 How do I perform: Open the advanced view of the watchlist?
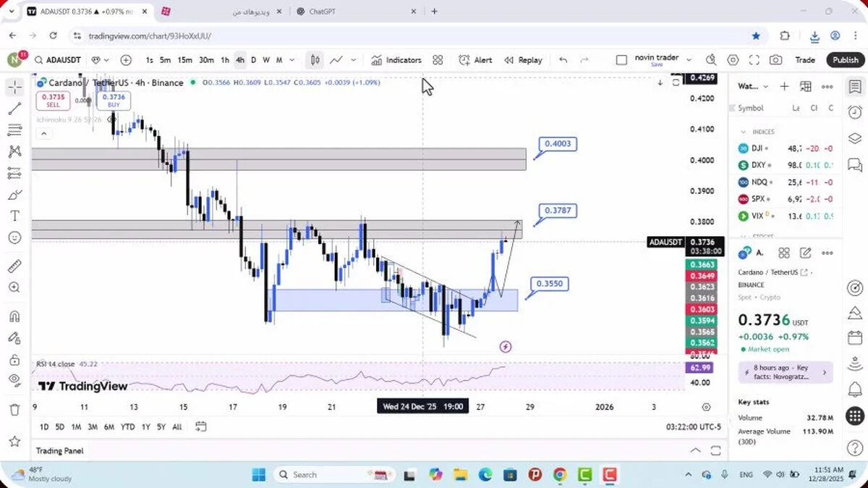(x=806, y=86)
